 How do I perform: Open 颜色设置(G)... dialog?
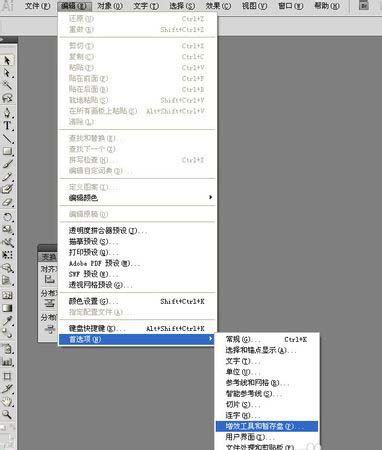137,301
